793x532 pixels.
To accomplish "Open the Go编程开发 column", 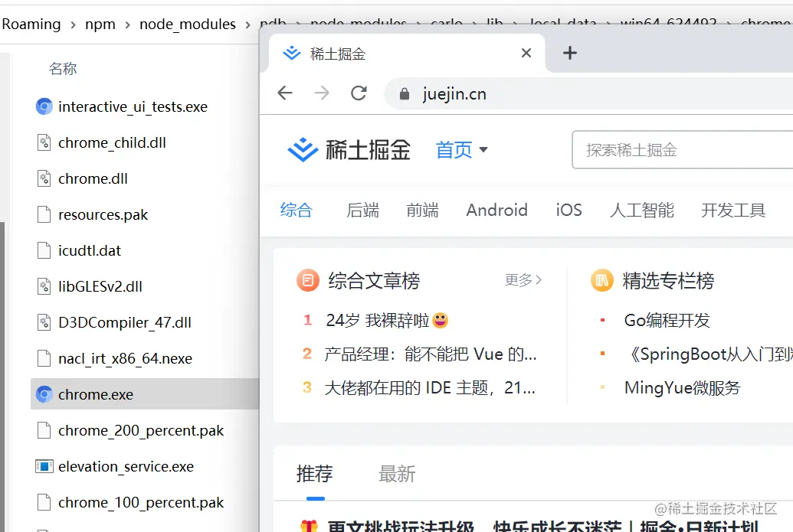I will pyautogui.click(x=667, y=320).
